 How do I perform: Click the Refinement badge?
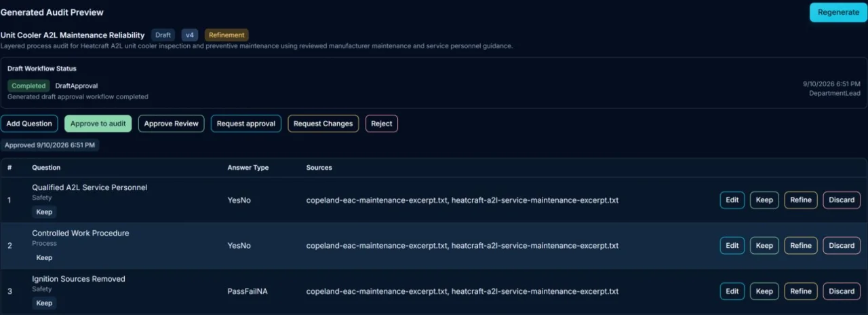(226, 35)
